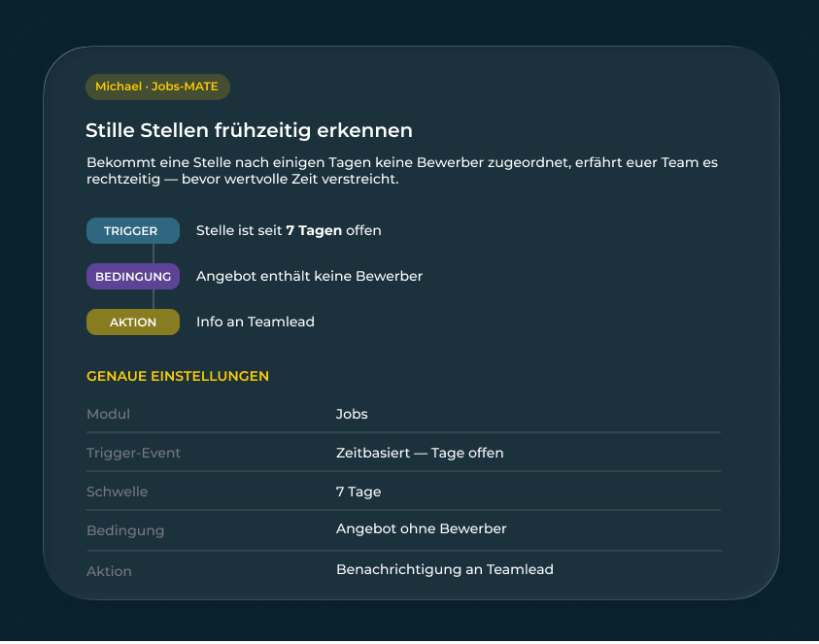Select the BEDINGUNG pill label

133,276
